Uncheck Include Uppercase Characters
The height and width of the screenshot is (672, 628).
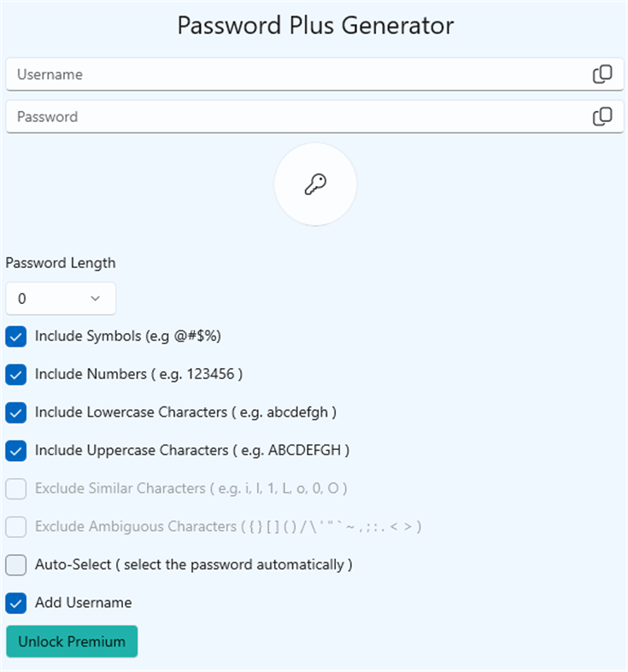pos(16,450)
